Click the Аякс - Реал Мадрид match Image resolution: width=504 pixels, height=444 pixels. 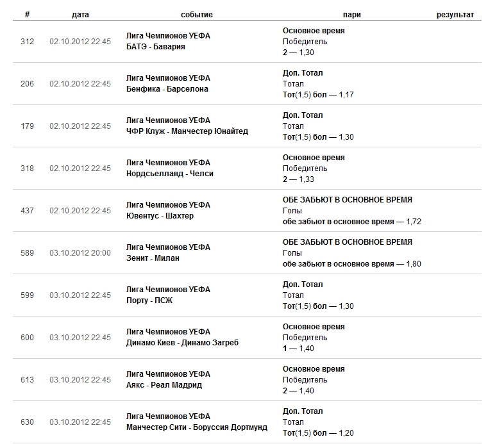pyautogui.click(x=164, y=385)
